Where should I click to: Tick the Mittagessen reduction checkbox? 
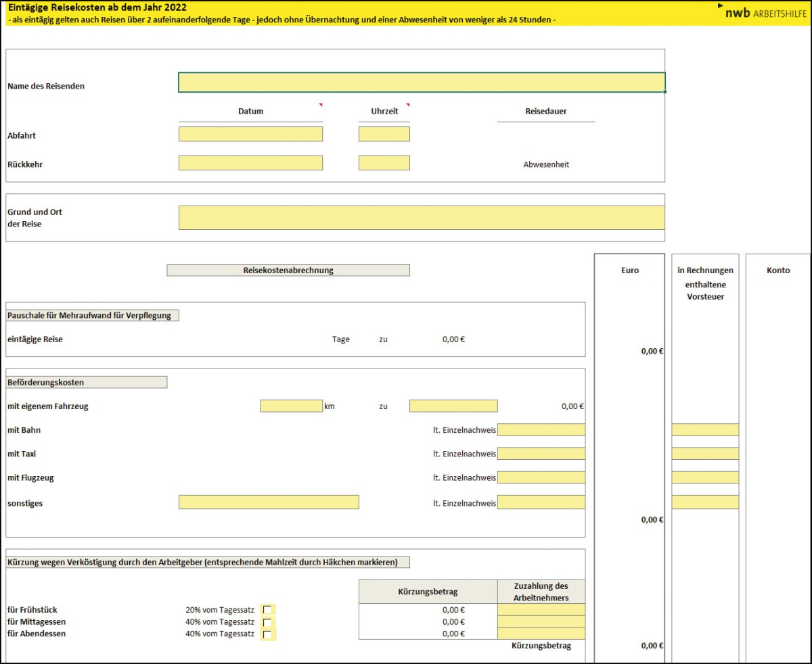[267, 622]
